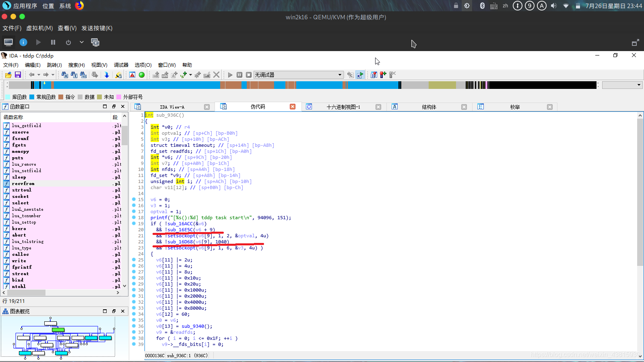The width and height of the screenshot is (644, 362).
Task: Save database with the floppy disk icon
Action: (18, 75)
